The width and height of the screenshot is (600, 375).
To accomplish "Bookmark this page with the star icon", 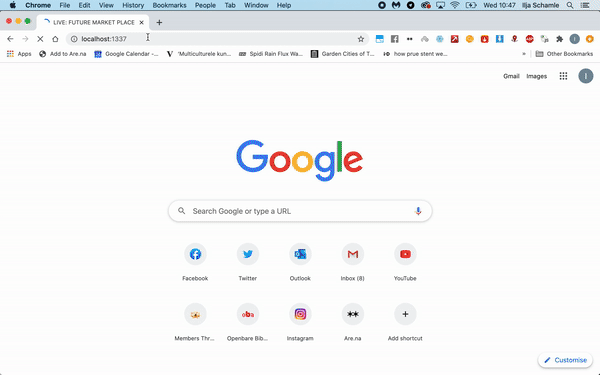I will click(360, 39).
